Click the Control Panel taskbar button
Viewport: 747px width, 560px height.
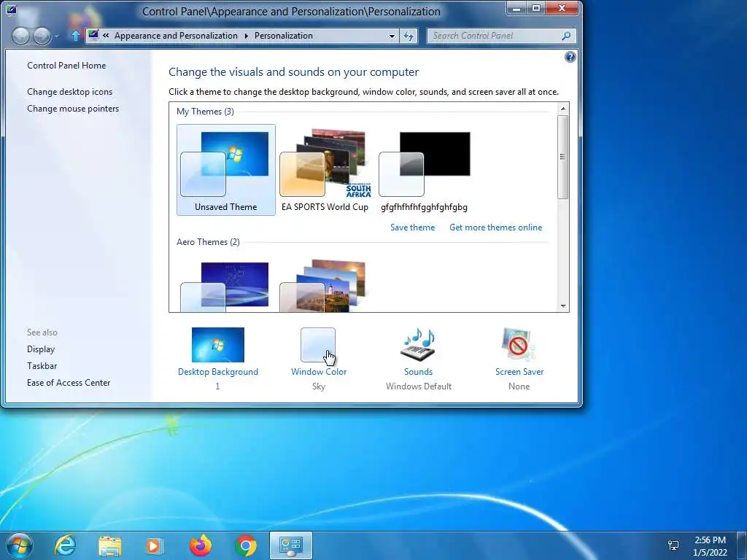291,545
